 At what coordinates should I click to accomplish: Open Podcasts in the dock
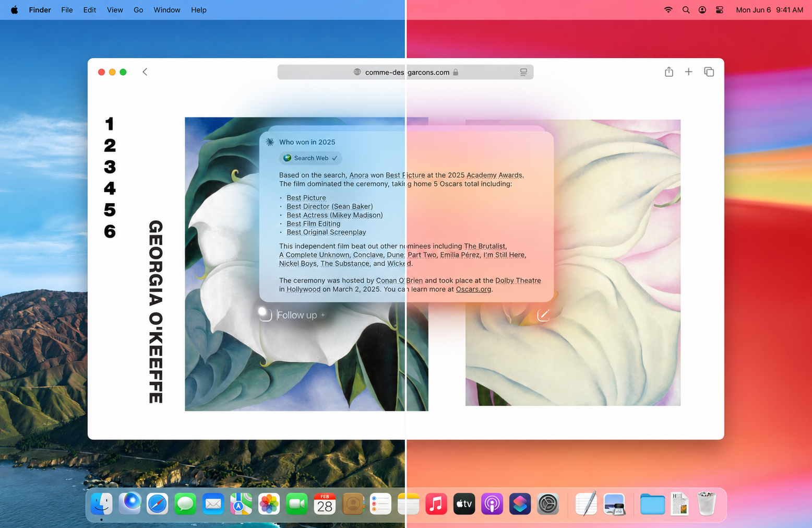pos(492,504)
